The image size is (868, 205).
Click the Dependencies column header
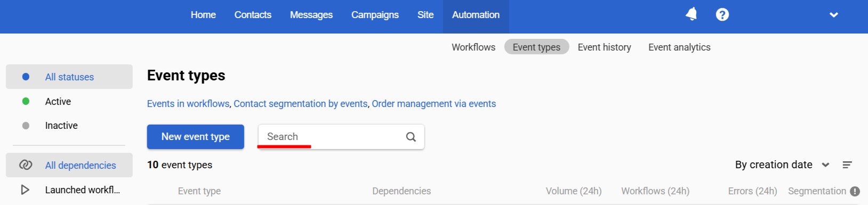(401, 191)
